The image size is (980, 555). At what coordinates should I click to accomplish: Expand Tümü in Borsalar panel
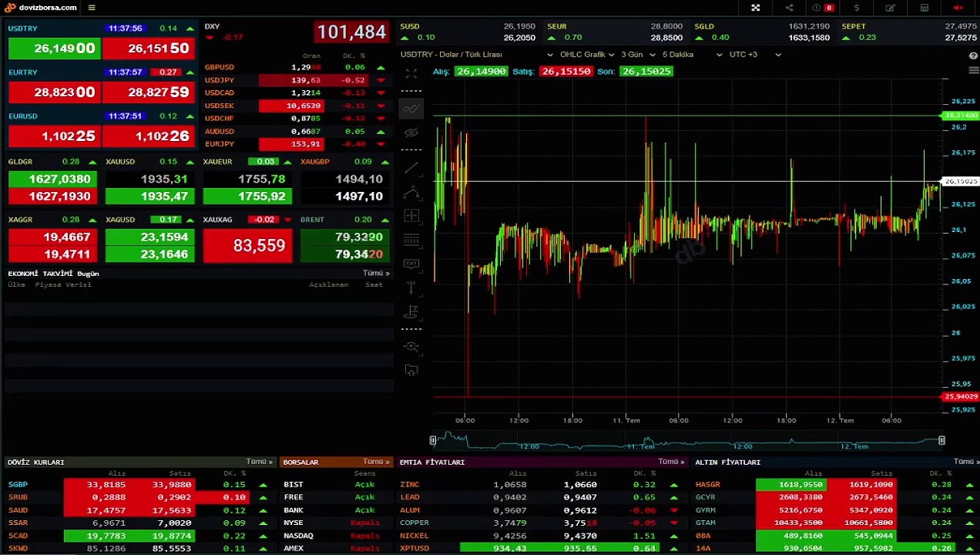click(x=376, y=462)
